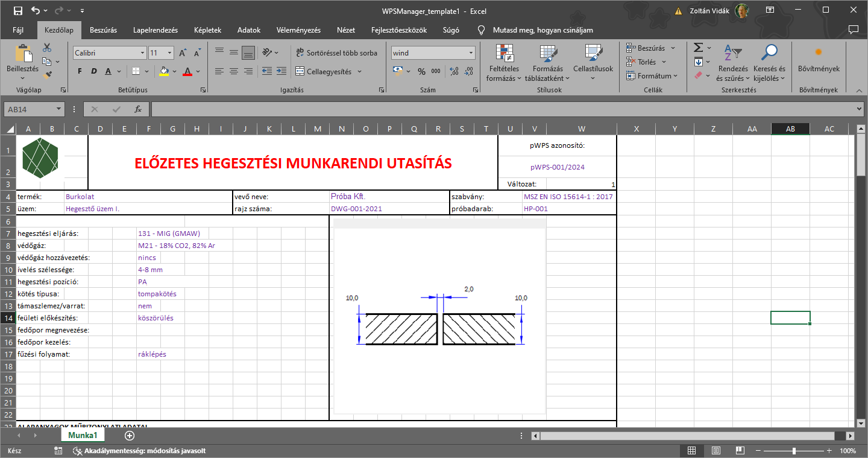868x458 pixels.
Task: Click the Save icon in the title bar
Action: coord(17,10)
